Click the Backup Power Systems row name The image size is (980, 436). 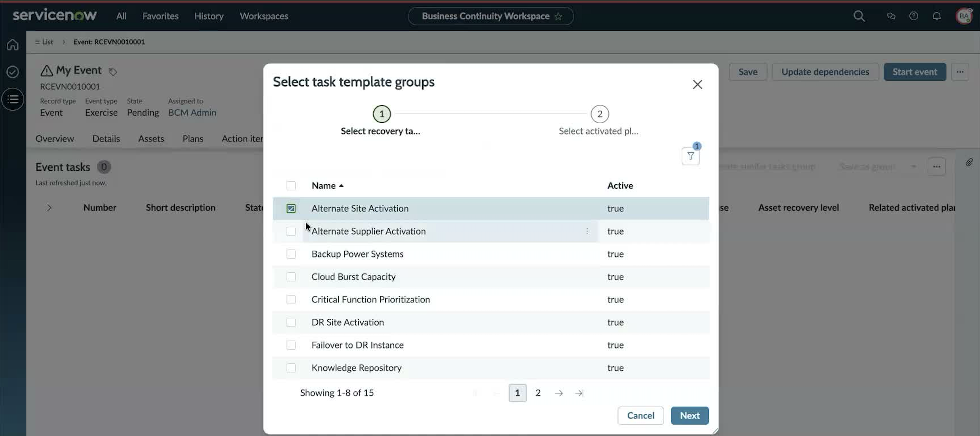[357, 254]
